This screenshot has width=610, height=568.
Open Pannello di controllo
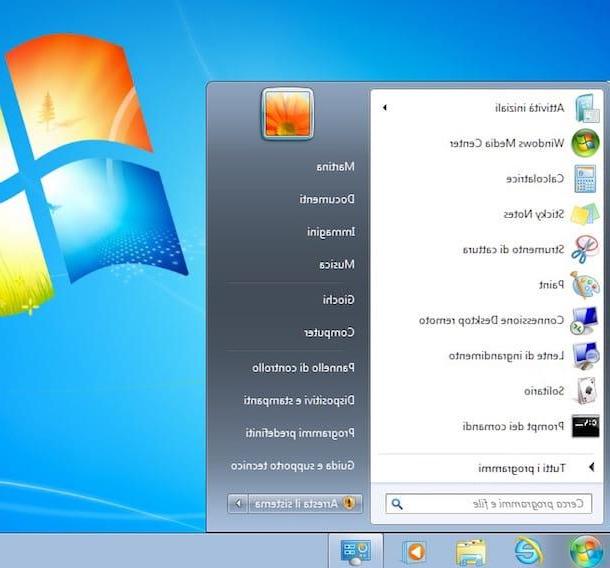[x=303, y=368]
